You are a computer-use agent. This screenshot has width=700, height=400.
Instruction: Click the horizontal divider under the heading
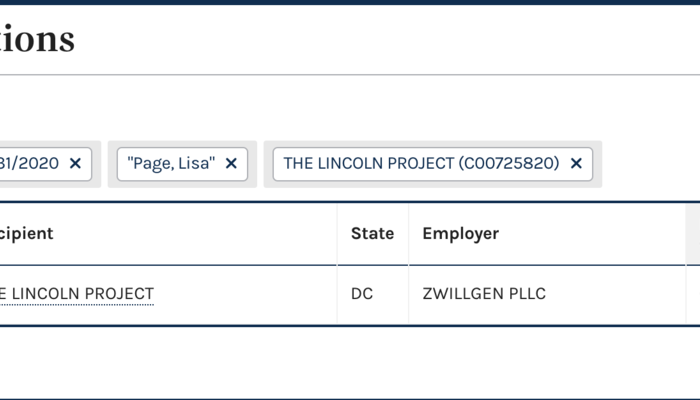[350, 75]
